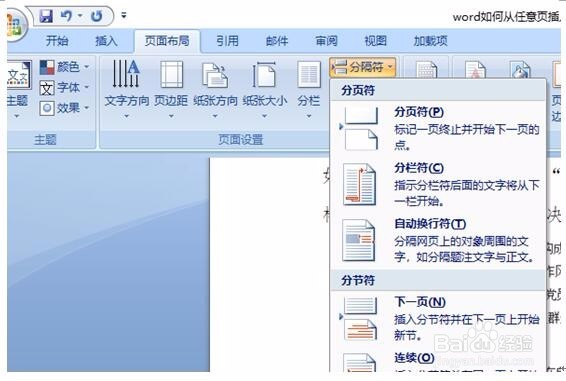
Task: Open theme 颜色 dropdown
Action: [64, 67]
